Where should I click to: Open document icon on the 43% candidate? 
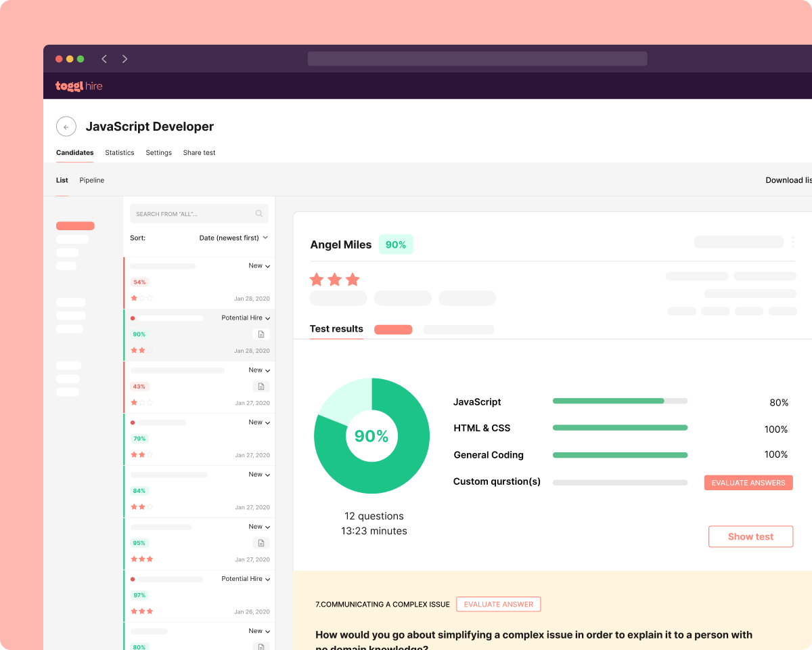[261, 387]
